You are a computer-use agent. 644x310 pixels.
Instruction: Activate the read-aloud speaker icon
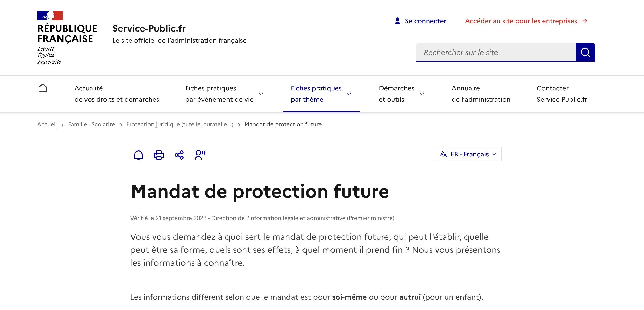click(x=200, y=155)
